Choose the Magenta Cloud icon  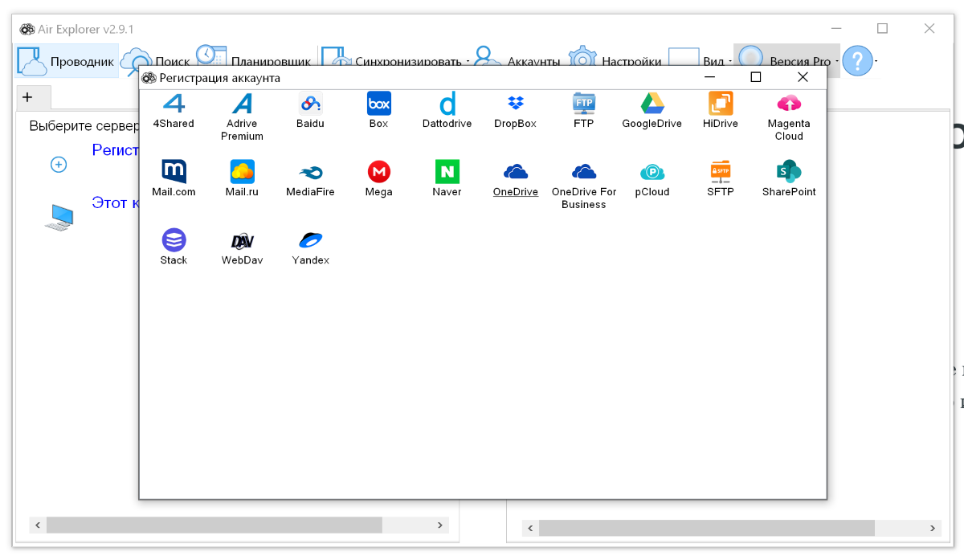[x=789, y=104]
